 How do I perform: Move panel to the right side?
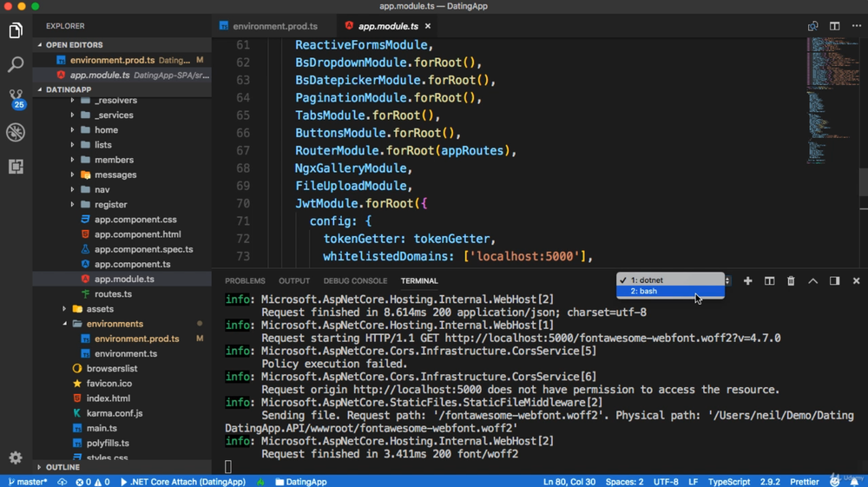(x=834, y=281)
